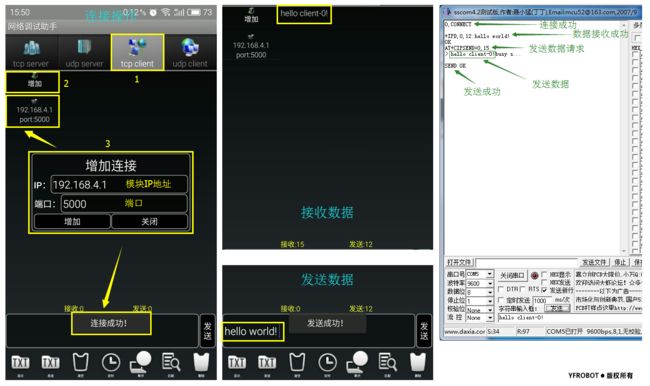Click 发送文件 button in sscom
This screenshot has width=650, height=386.
pos(594,262)
